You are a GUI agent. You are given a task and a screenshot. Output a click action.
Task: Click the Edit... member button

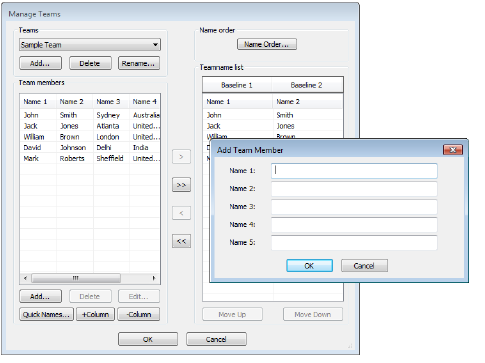(x=139, y=296)
